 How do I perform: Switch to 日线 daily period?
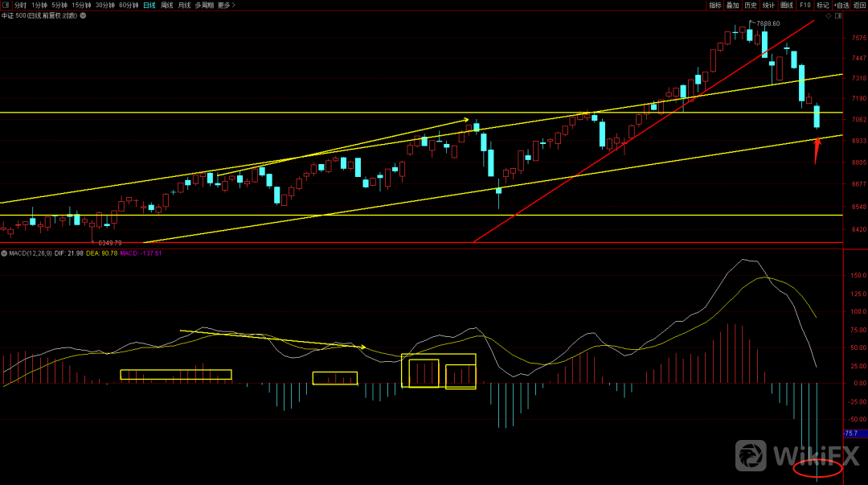coord(149,5)
